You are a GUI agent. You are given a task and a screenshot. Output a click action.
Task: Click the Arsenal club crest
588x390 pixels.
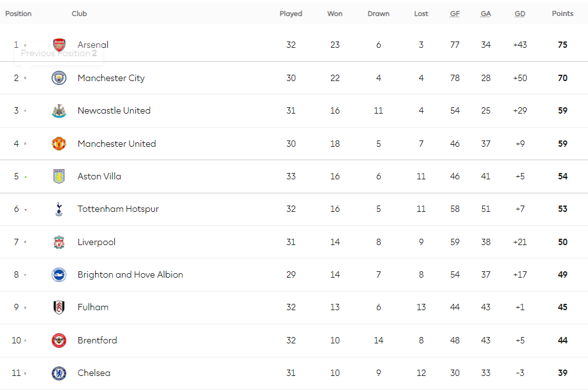59,45
